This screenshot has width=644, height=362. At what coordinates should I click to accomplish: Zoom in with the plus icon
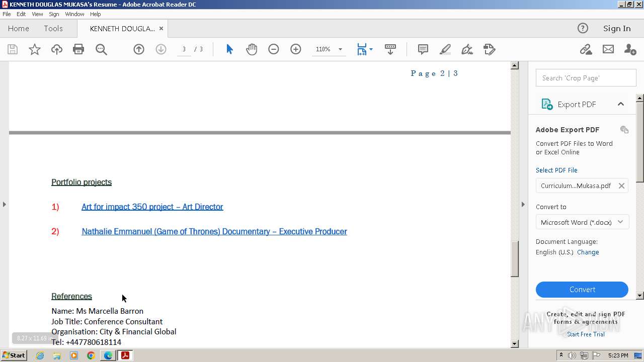point(296,49)
